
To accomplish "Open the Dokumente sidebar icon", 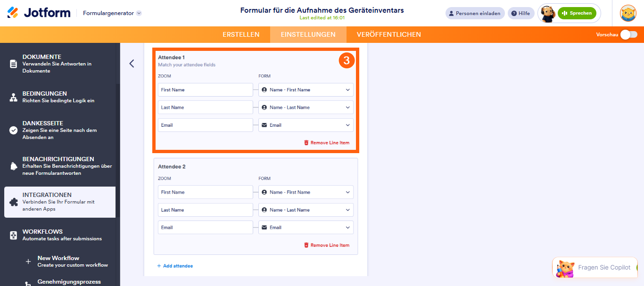I will (x=14, y=64).
